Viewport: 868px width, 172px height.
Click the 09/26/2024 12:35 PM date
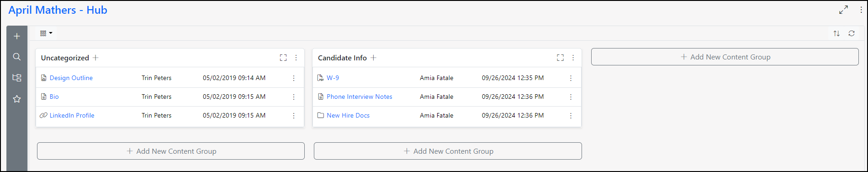[513, 78]
